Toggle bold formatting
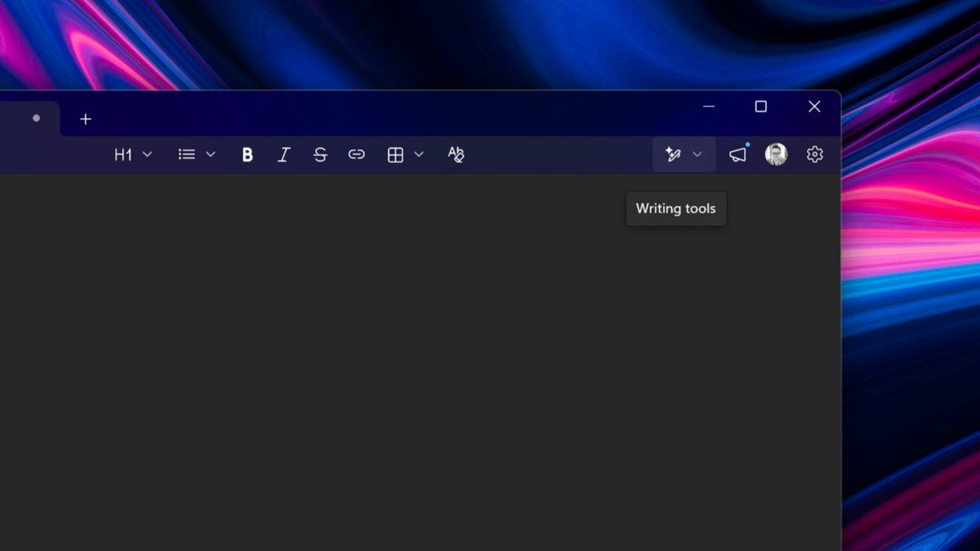 click(247, 154)
